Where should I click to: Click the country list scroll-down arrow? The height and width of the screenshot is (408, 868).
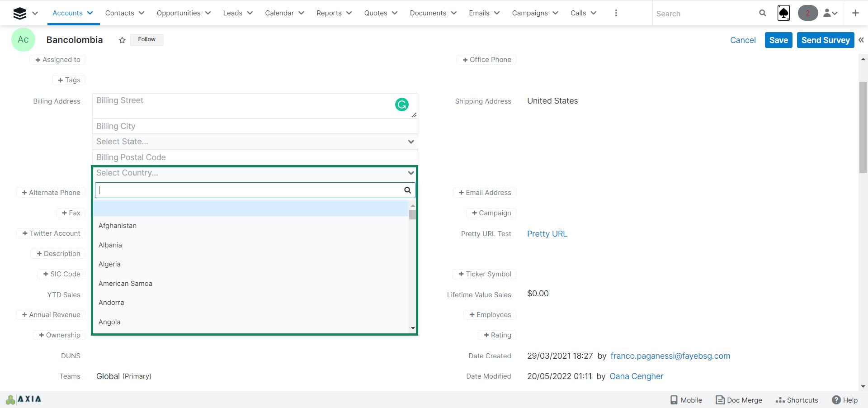(412, 328)
